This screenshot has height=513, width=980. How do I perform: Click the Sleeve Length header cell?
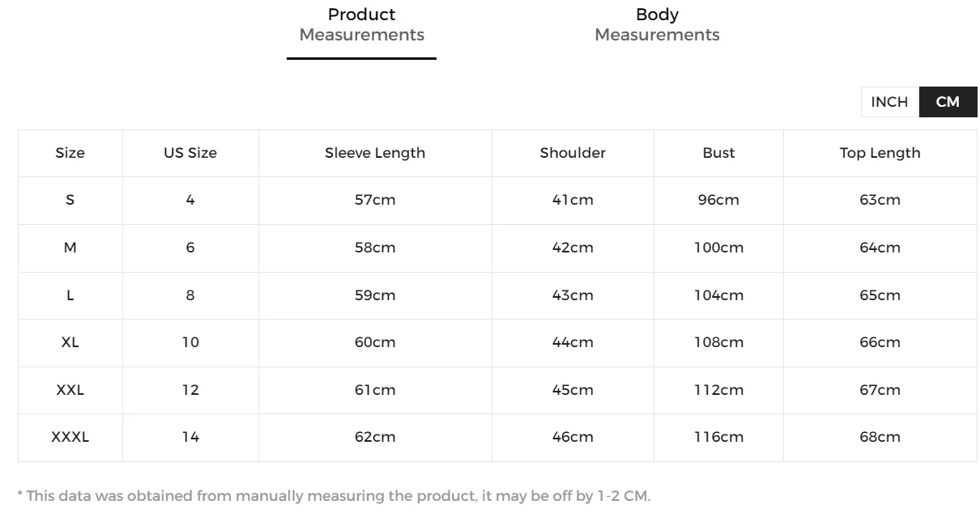[x=375, y=153]
